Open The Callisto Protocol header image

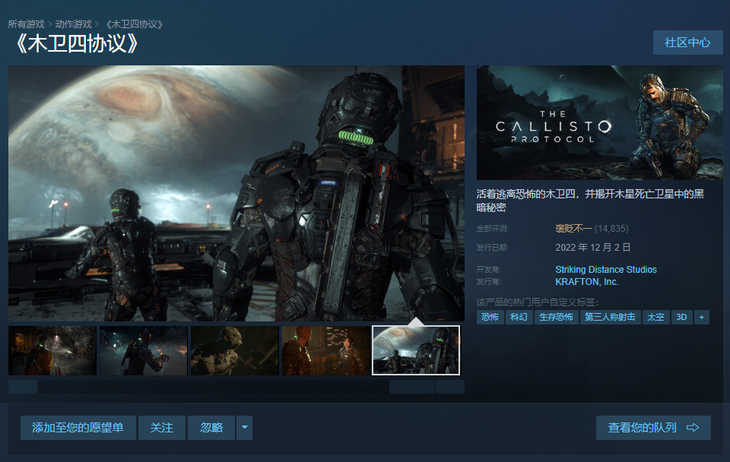(600, 122)
